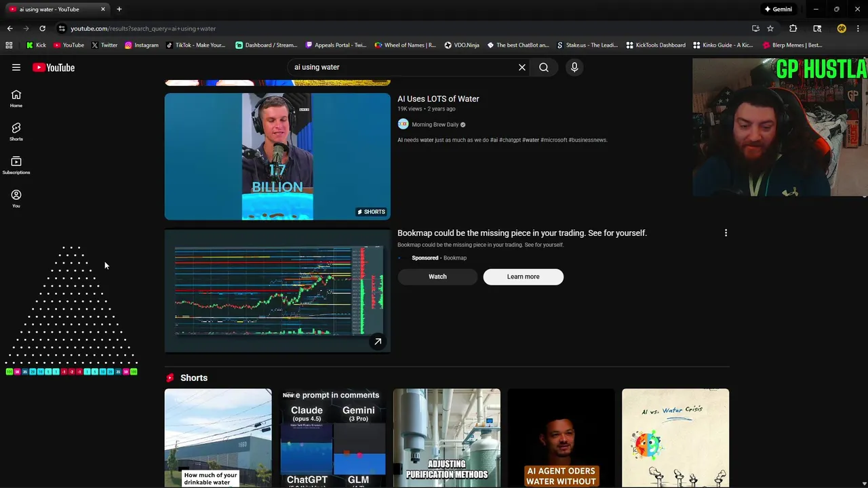Open Subscriptions in sidebar
The width and height of the screenshot is (868, 488).
(x=16, y=165)
